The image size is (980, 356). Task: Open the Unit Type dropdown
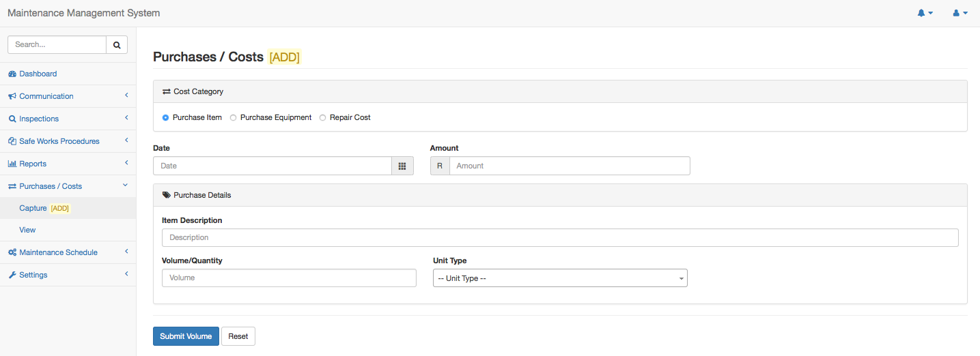click(560, 278)
